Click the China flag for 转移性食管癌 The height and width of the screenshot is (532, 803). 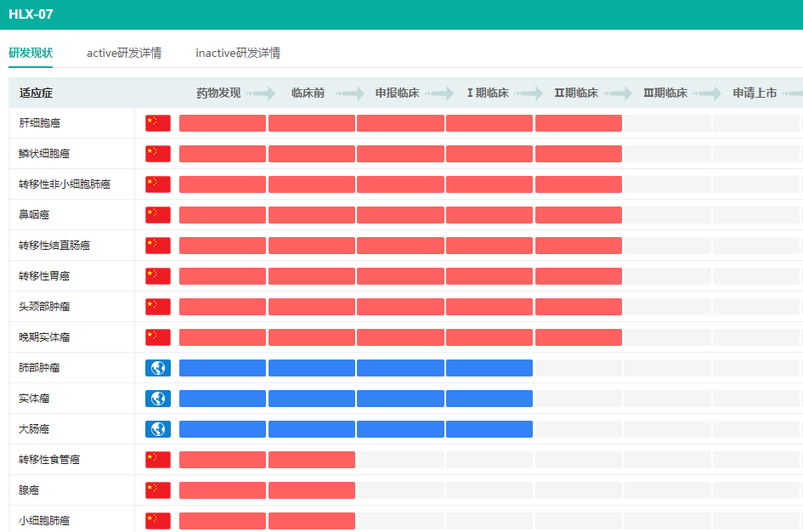pos(157,460)
